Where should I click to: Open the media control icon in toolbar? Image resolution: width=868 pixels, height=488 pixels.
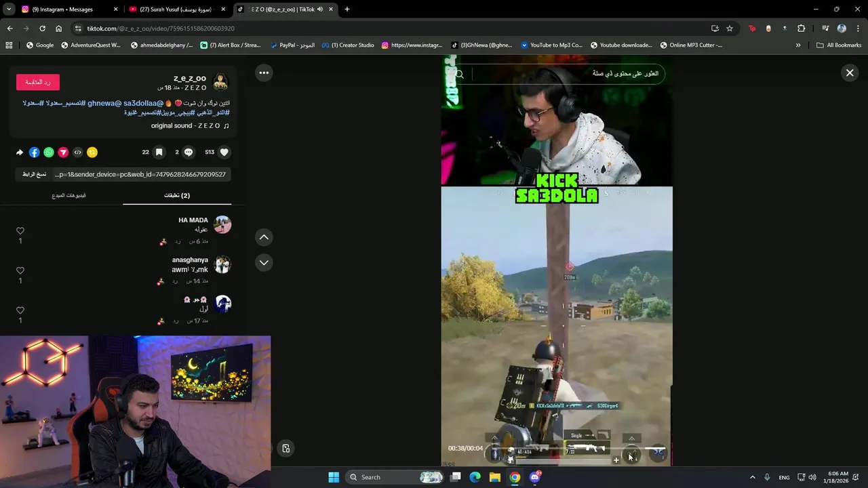pos(825,28)
